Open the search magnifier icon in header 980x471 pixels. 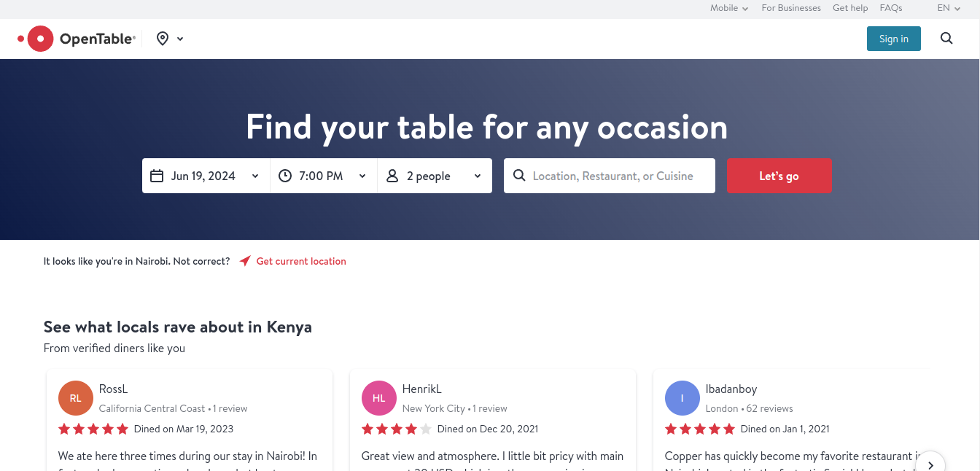coord(946,39)
